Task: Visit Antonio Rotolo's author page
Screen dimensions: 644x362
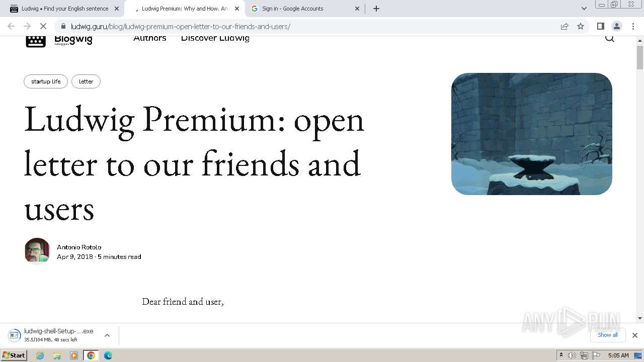Action: (79, 247)
